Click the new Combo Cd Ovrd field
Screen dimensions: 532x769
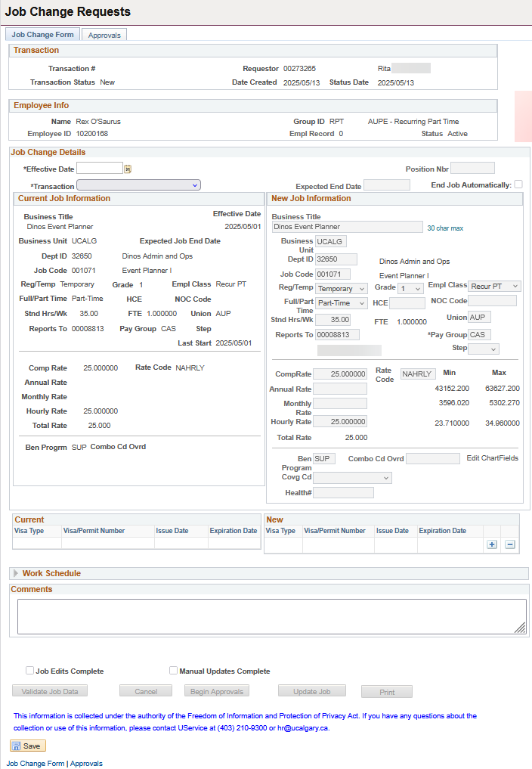(433, 458)
